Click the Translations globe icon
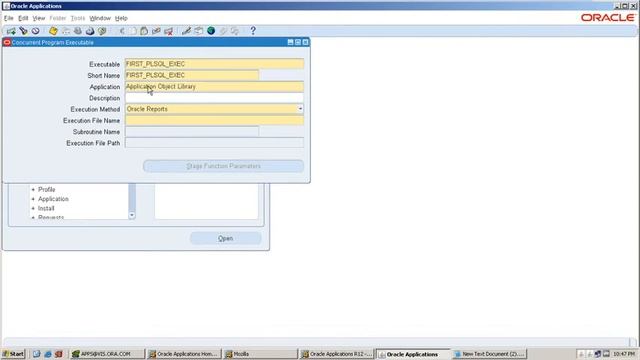Viewport: 640px width, 360px height. click(211, 31)
